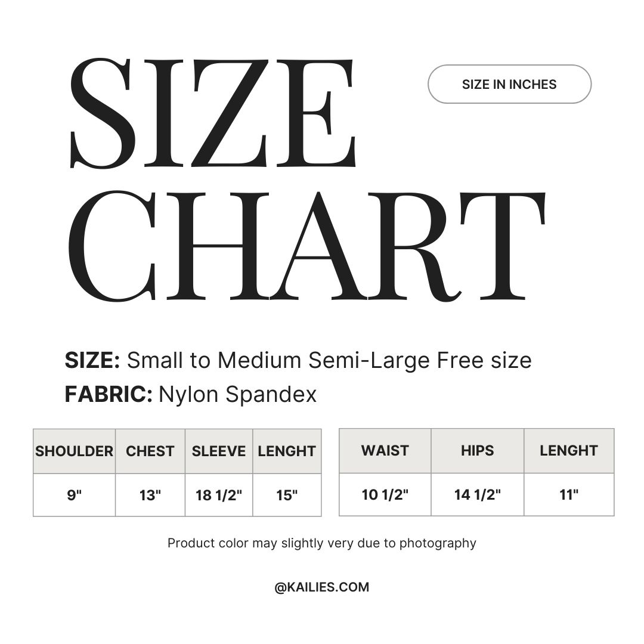Select the LENGHT header next to HIPS
The width and height of the screenshot is (644, 644).
pyautogui.click(x=569, y=451)
